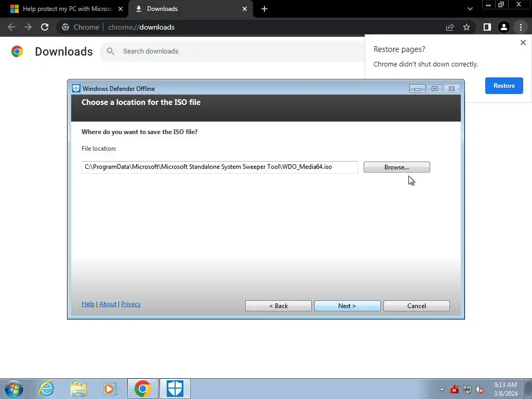Screen dimensions: 532x399
Task: Go back with the < Back button
Action: pyautogui.click(x=278, y=305)
